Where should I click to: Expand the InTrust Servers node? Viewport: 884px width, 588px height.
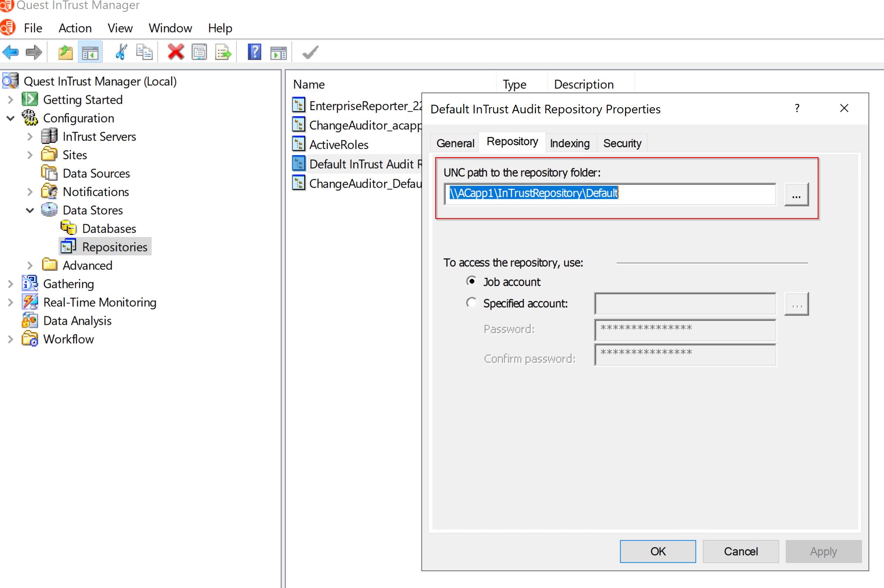[x=30, y=136]
